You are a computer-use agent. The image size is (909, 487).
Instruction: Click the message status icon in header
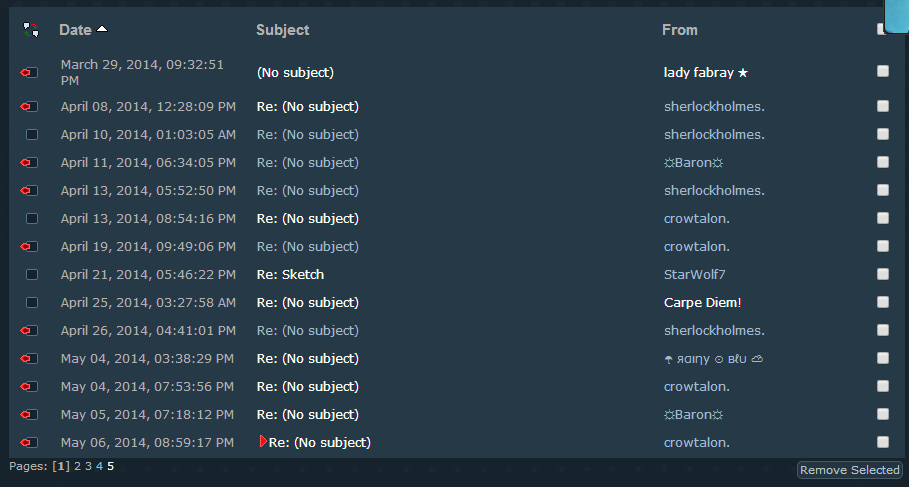(31, 30)
